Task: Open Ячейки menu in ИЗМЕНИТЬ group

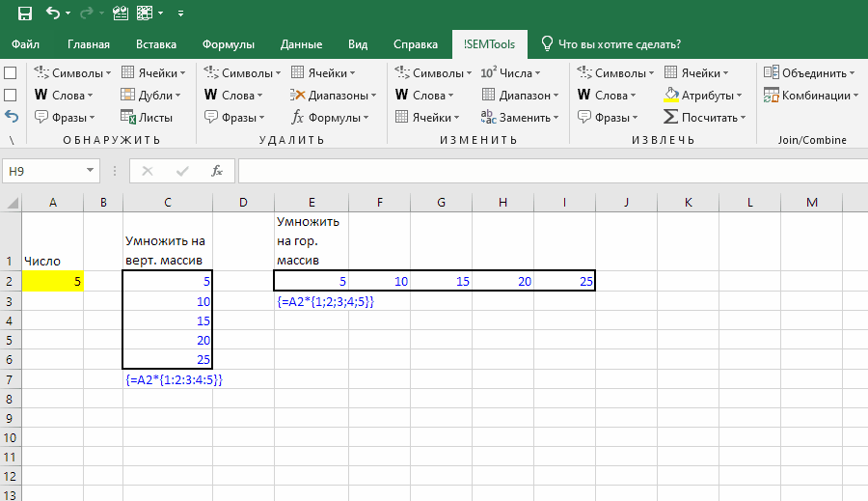Action: [427, 118]
